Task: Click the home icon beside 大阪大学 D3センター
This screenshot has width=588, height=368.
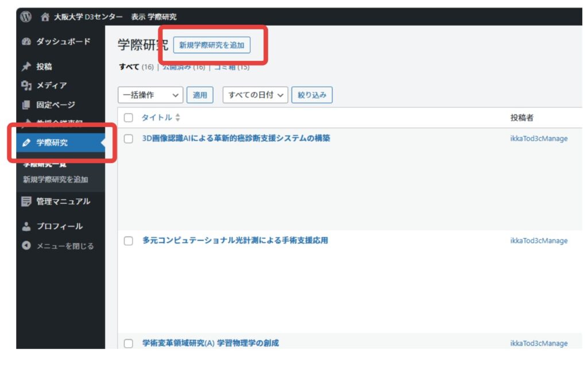Action: click(45, 17)
